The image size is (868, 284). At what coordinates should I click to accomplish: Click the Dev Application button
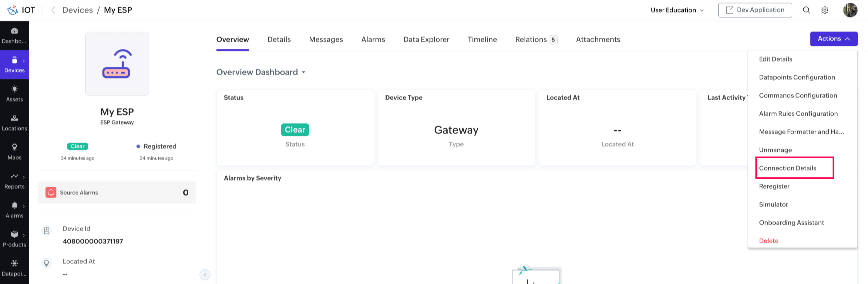pyautogui.click(x=755, y=10)
